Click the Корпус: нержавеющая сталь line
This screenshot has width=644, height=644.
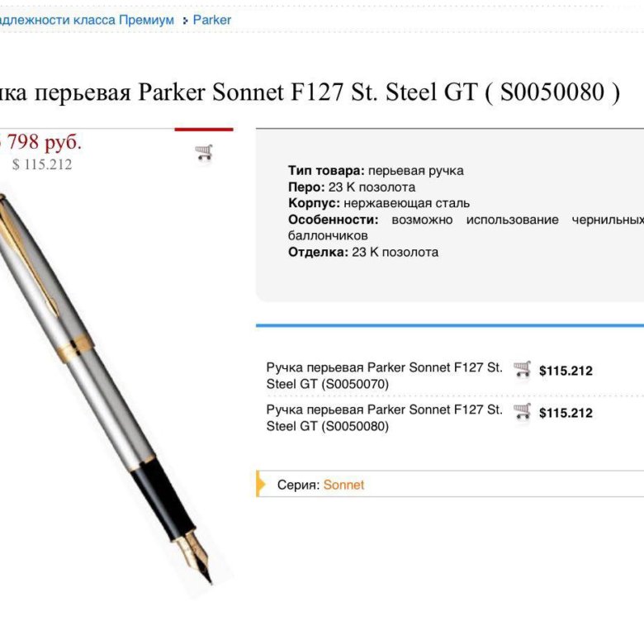(379, 203)
